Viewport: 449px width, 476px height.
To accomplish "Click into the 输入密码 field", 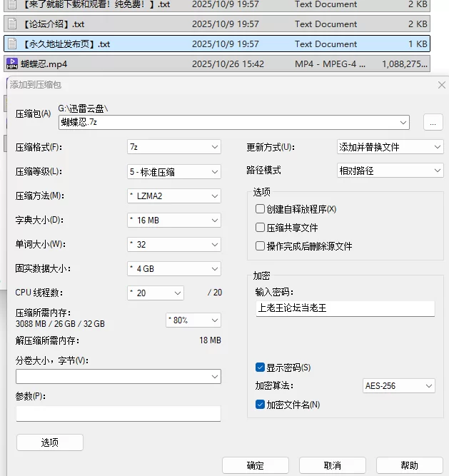I will click(x=345, y=308).
